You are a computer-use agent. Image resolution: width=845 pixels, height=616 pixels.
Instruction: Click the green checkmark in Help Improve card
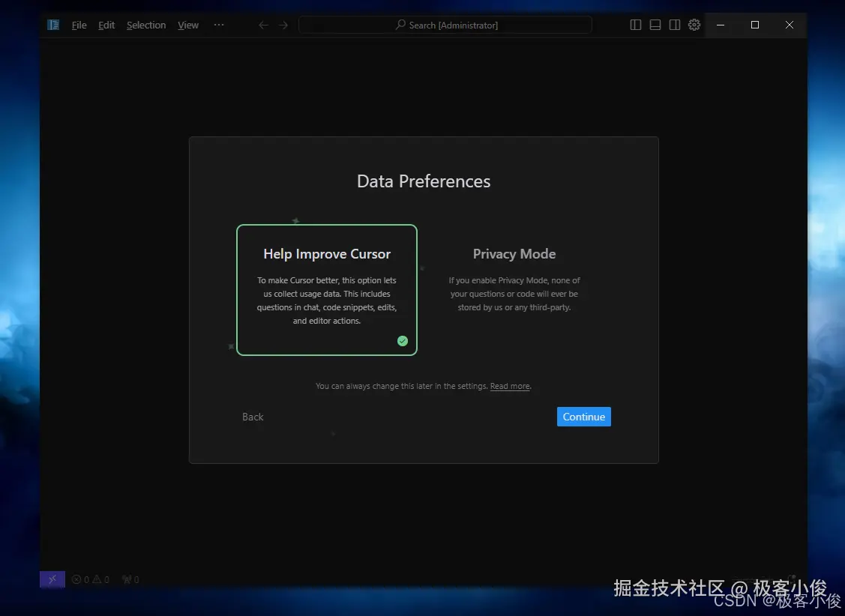point(403,341)
